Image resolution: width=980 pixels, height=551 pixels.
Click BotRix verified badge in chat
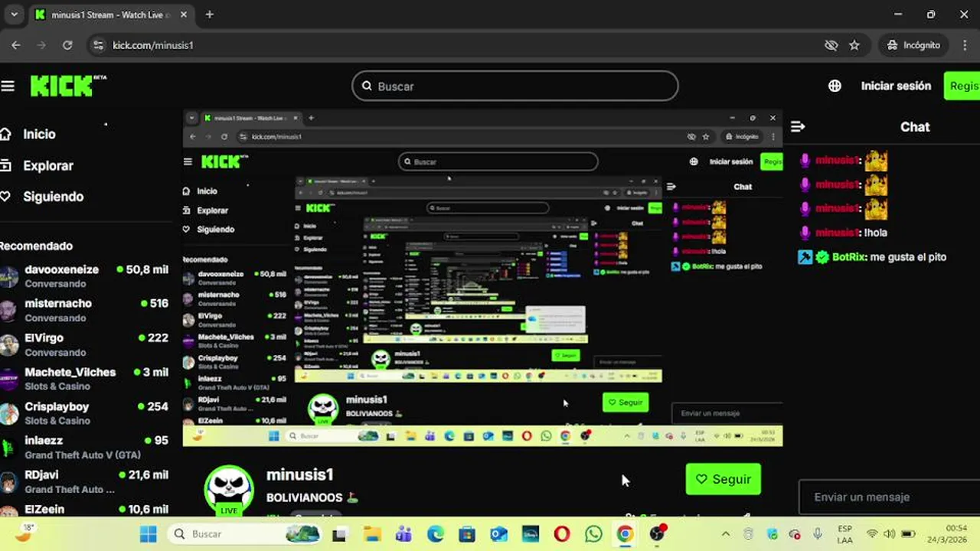point(822,257)
